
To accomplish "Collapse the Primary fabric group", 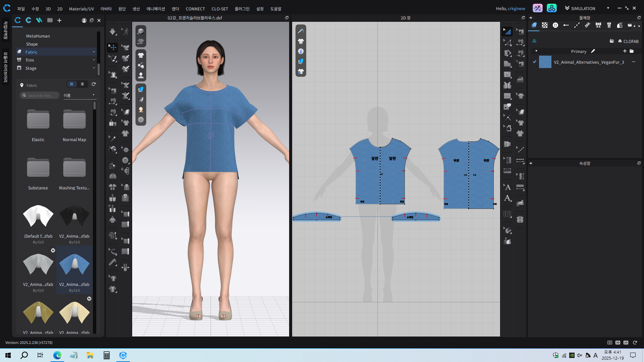I will pyautogui.click(x=536, y=51).
